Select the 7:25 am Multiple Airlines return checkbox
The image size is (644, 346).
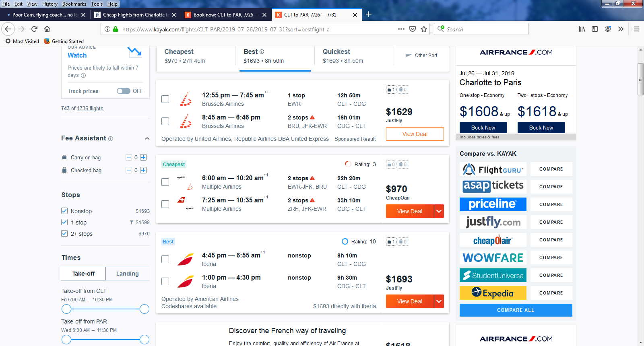[165, 204]
